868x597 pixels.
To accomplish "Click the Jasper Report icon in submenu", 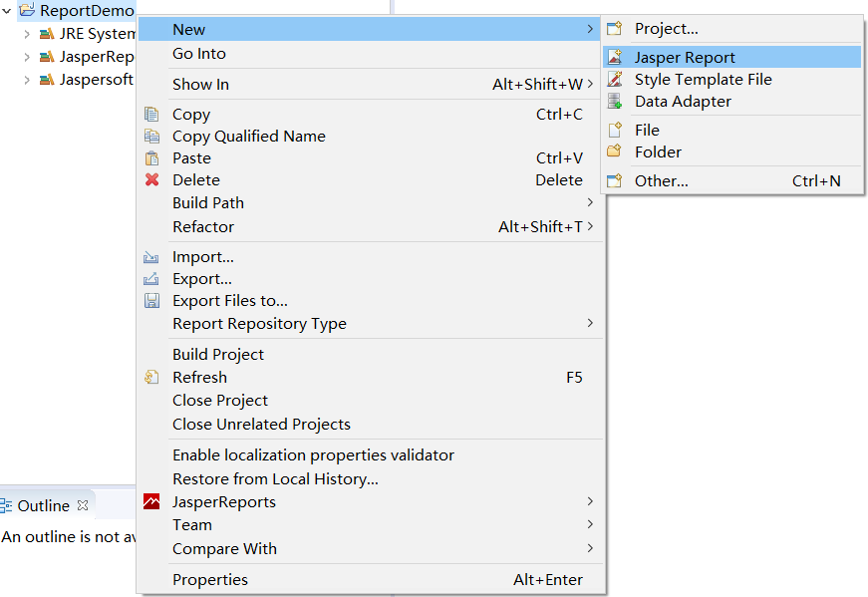I will click(x=615, y=58).
